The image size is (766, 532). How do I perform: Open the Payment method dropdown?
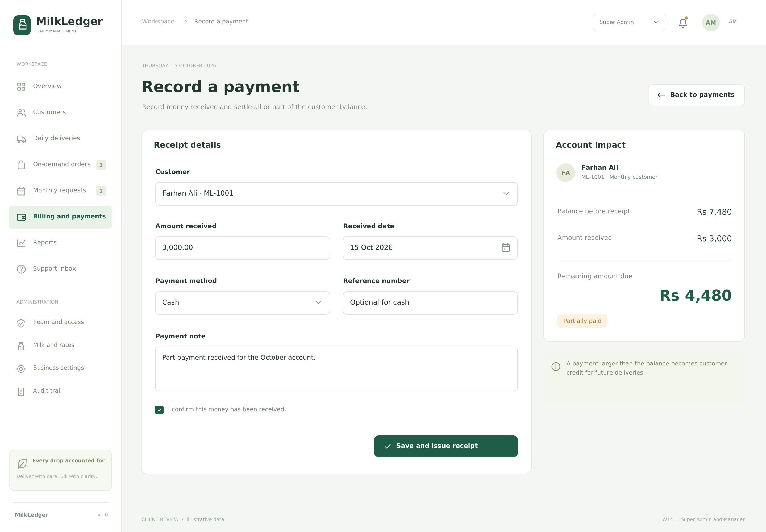(242, 303)
